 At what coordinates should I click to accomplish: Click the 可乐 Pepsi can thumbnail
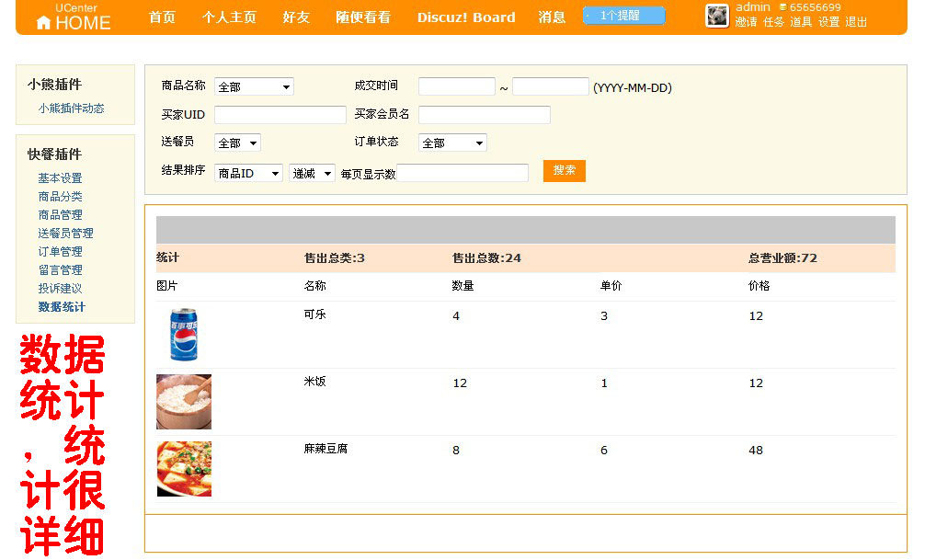tap(184, 334)
